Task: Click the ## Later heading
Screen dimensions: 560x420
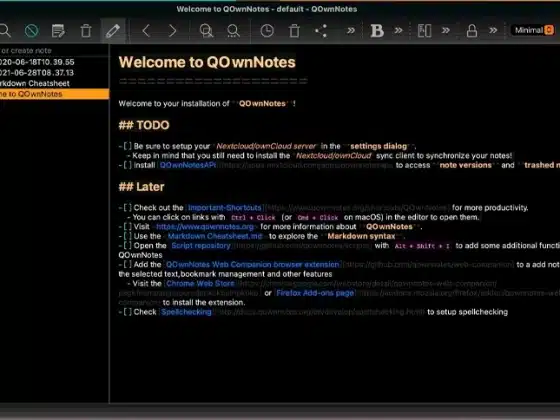Action: pos(141,187)
